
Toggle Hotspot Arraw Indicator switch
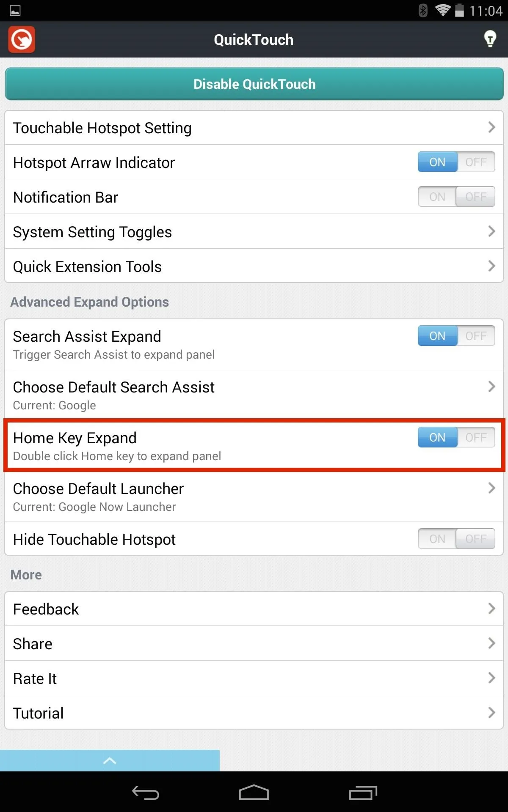(456, 162)
